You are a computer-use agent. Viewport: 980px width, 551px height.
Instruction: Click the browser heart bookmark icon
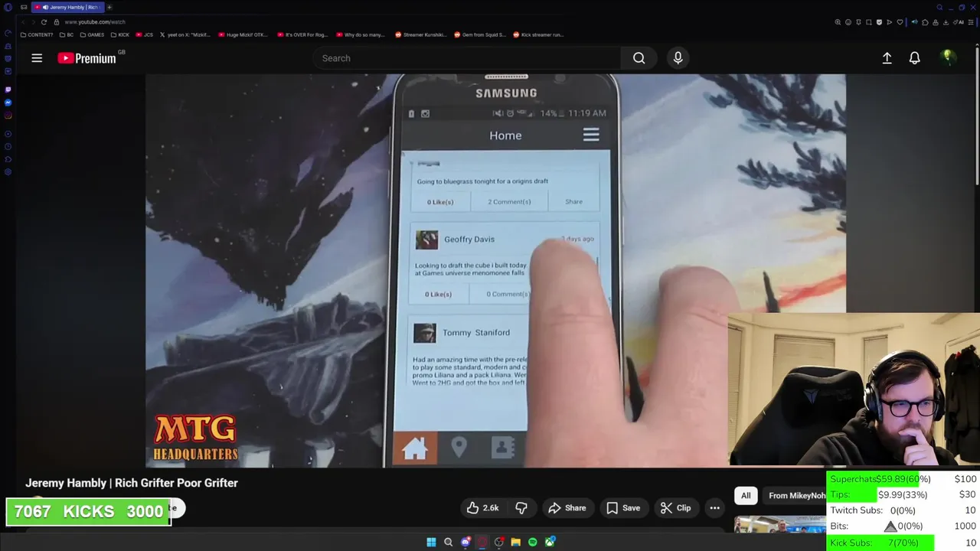click(x=900, y=22)
